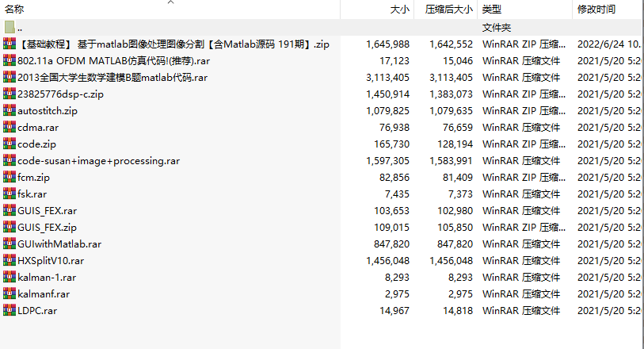The width and height of the screenshot is (644, 349).
Task: Select the file name GUIwithMatlab.rar
Action: point(59,244)
